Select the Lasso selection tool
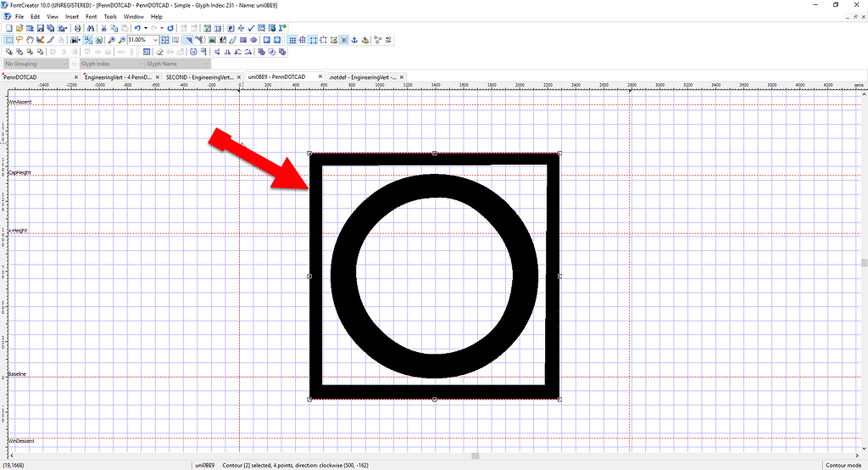The height and width of the screenshot is (470, 868). 19,40
